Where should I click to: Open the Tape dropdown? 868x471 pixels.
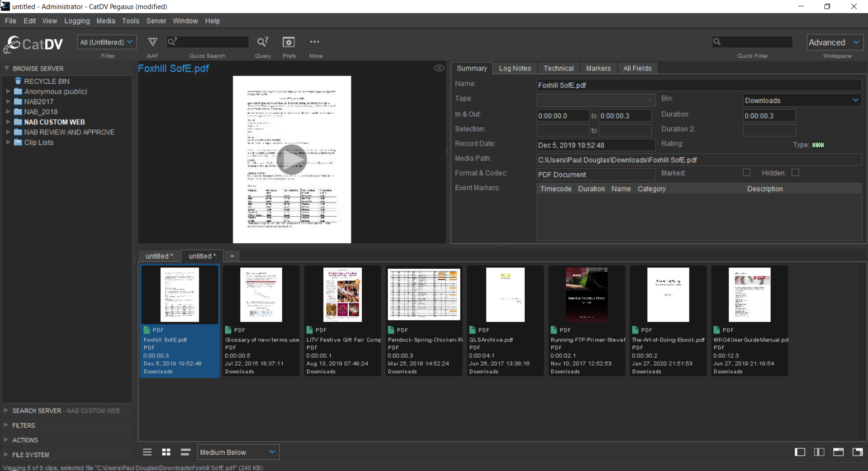(x=596, y=100)
